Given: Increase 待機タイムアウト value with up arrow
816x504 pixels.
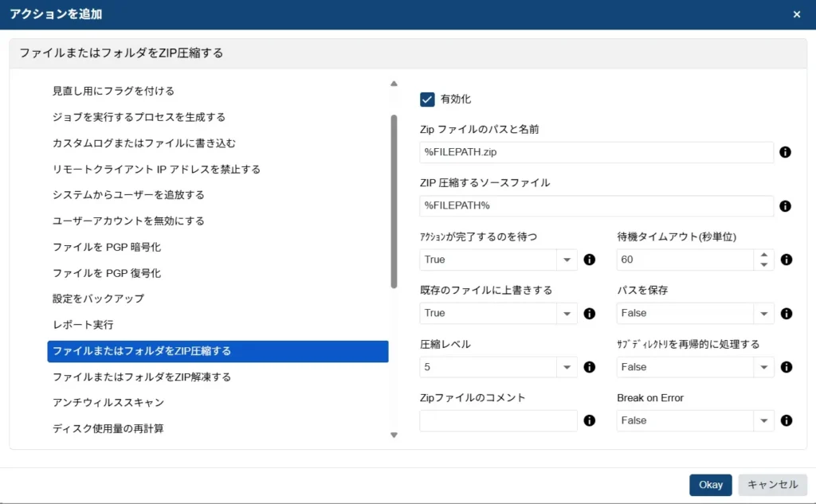Looking at the screenshot, I should (x=763, y=255).
